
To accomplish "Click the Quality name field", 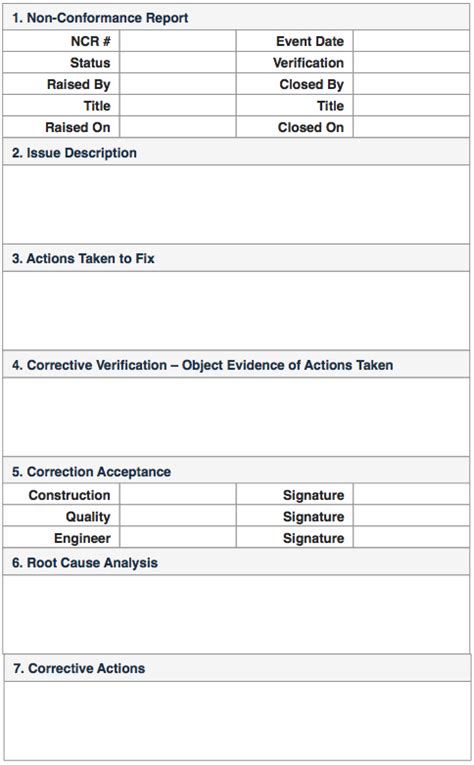I will click(x=178, y=516).
